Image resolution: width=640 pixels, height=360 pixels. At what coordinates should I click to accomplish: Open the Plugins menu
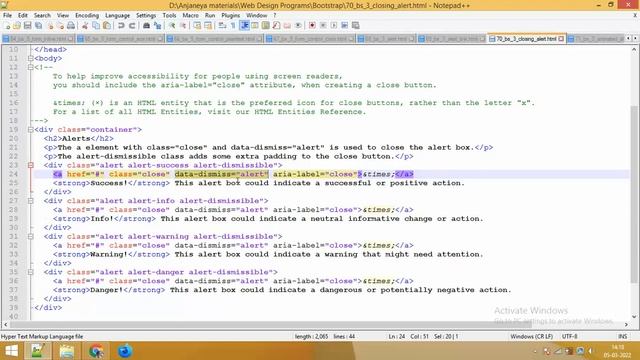[231, 16]
